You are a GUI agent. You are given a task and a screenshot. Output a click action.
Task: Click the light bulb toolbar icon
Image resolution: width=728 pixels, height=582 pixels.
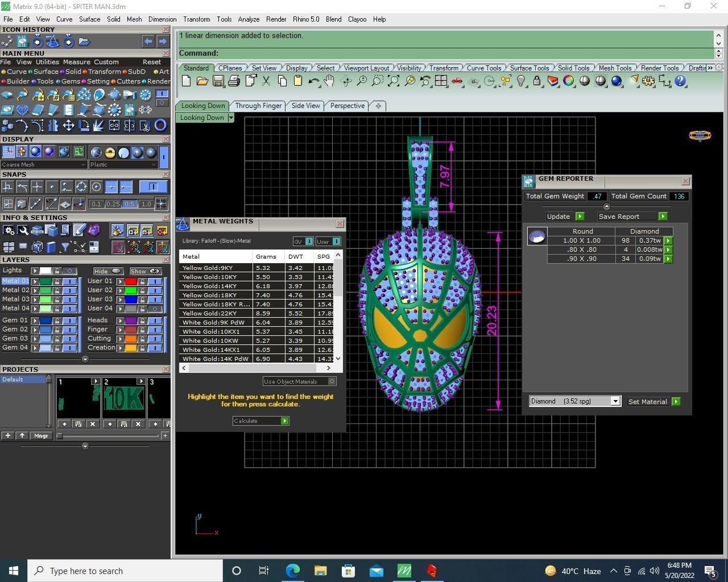pyautogui.click(x=521, y=81)
